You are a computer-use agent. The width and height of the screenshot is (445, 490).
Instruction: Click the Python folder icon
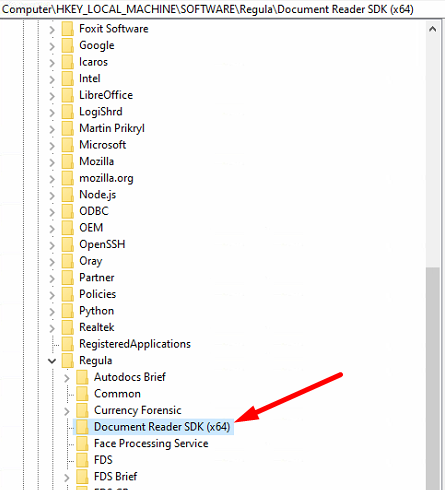coord(68,311)
